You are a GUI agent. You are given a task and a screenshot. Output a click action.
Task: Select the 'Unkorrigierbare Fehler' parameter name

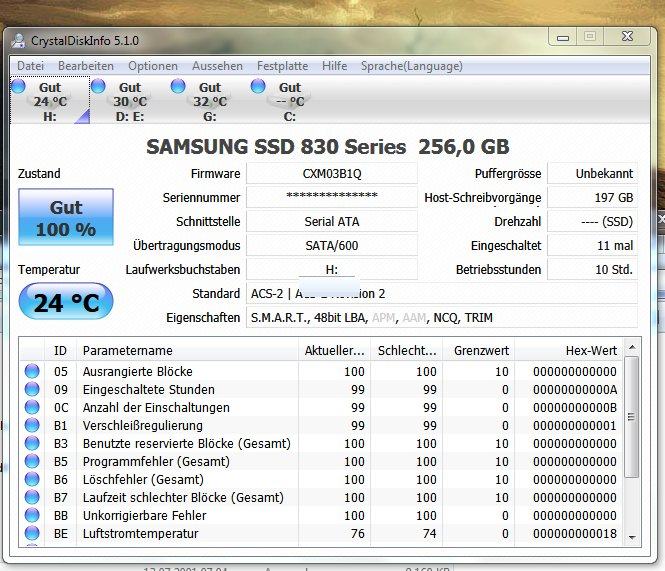(x=144, y=516)
